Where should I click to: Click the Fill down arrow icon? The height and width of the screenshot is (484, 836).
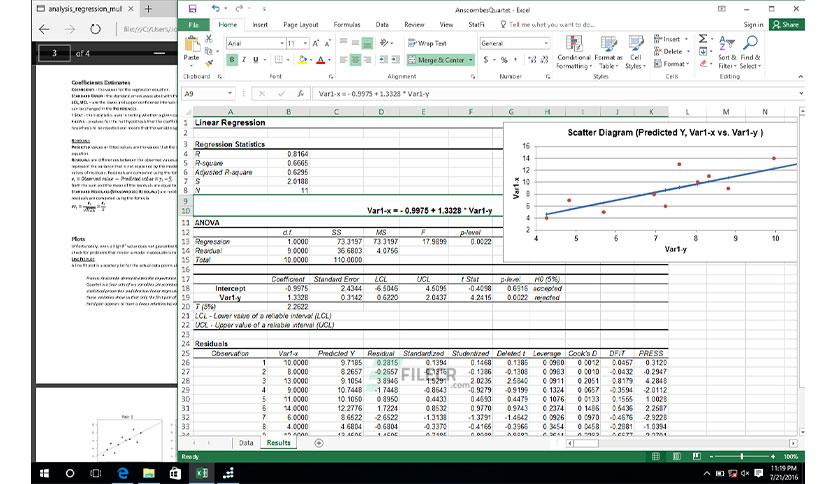(703, 51)
